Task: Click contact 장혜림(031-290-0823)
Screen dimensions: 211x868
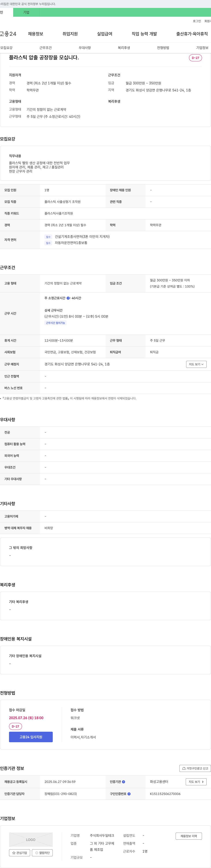Action: (x=61, y=794)
